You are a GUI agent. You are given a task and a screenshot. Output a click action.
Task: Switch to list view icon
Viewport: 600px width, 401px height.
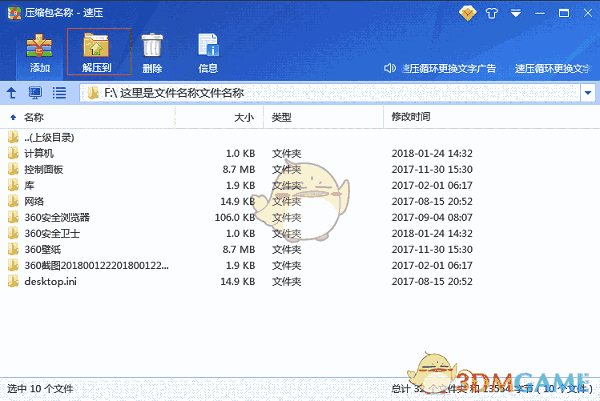pos(59,93)
